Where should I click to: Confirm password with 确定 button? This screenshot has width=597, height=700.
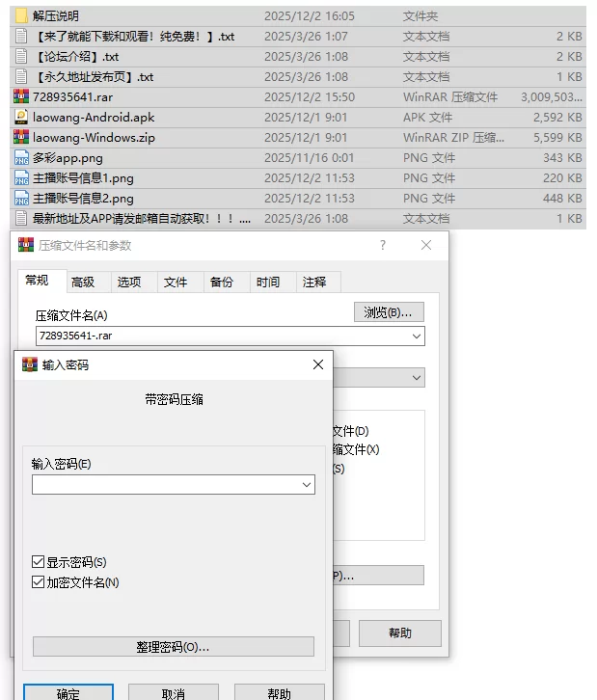68,693
